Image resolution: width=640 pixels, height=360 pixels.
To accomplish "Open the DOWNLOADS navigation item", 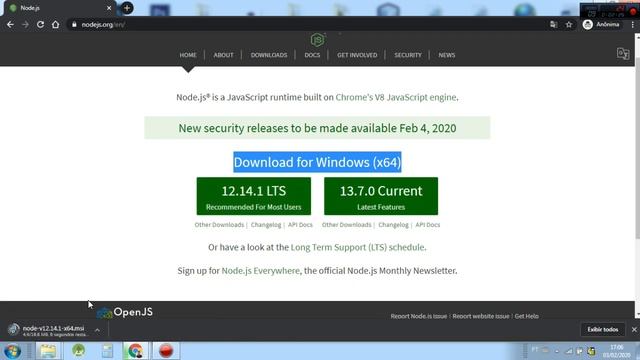I will 269,55.
